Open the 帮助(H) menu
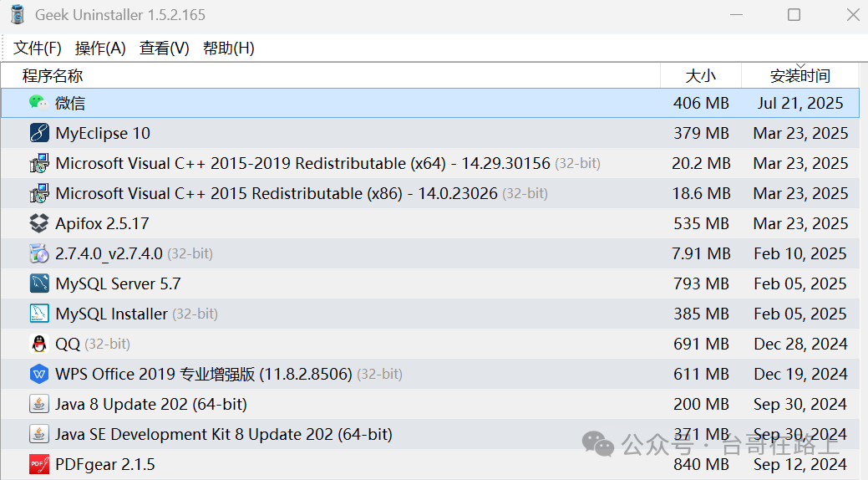 pos(228,49)
